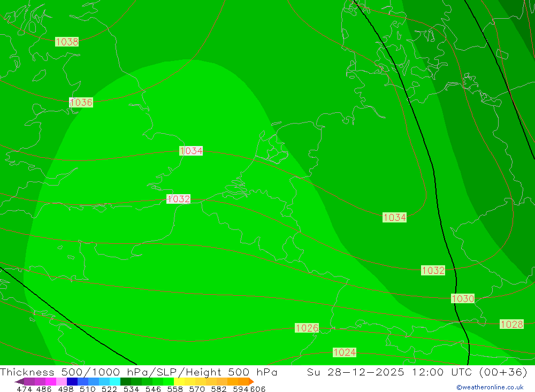This screenshot has height=392, width=535.
Task: Click the 570 legend value
Action: [x=196, y=389]
